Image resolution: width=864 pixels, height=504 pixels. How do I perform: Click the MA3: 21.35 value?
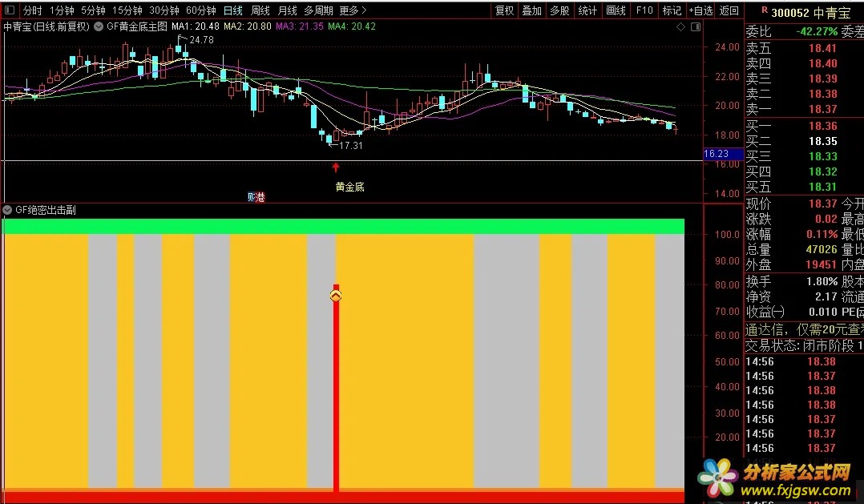tap(300, 26)
